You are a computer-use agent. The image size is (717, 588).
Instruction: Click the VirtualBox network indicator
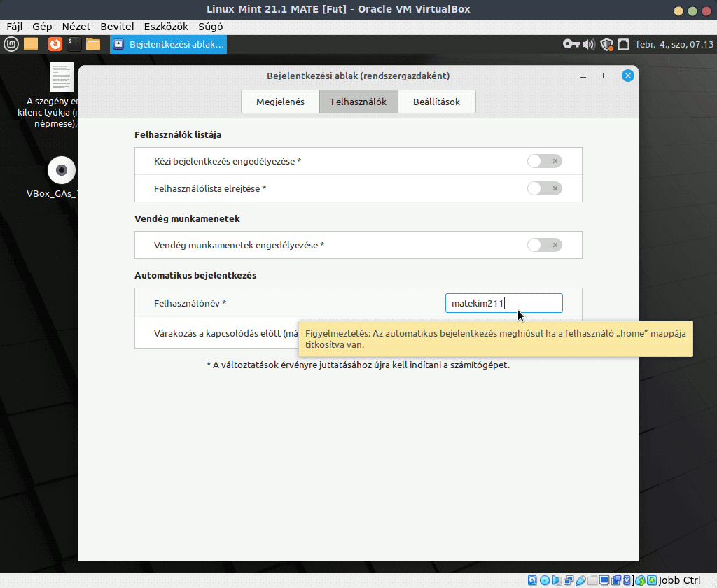tap(569, 580)
